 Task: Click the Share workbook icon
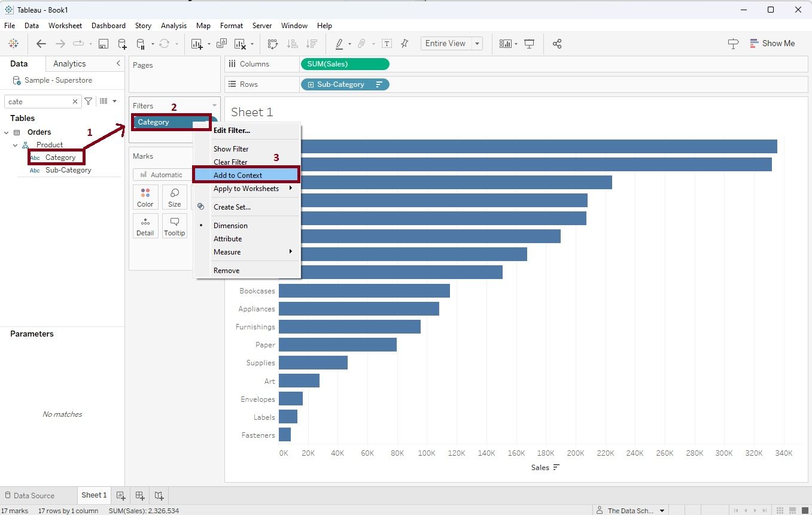(557, 44)
